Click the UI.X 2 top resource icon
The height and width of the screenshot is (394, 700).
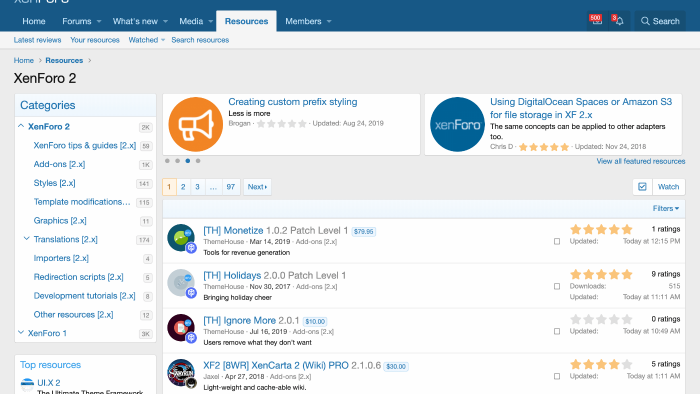(x=27, y=384)
